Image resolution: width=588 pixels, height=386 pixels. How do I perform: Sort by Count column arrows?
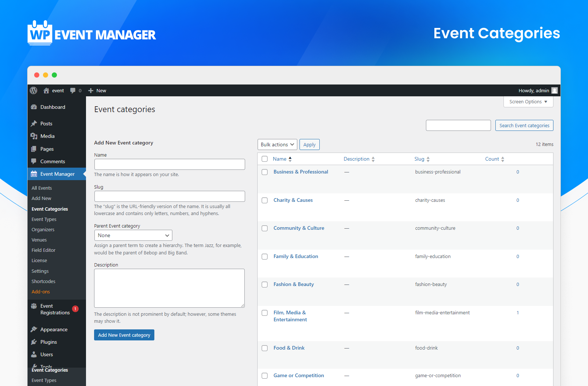pos(502,159)
